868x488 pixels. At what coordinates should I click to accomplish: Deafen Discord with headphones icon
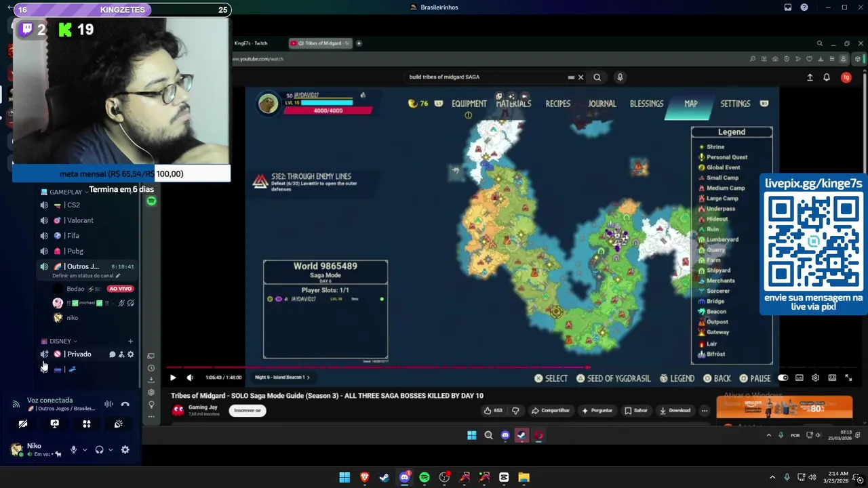coord(99,450)
